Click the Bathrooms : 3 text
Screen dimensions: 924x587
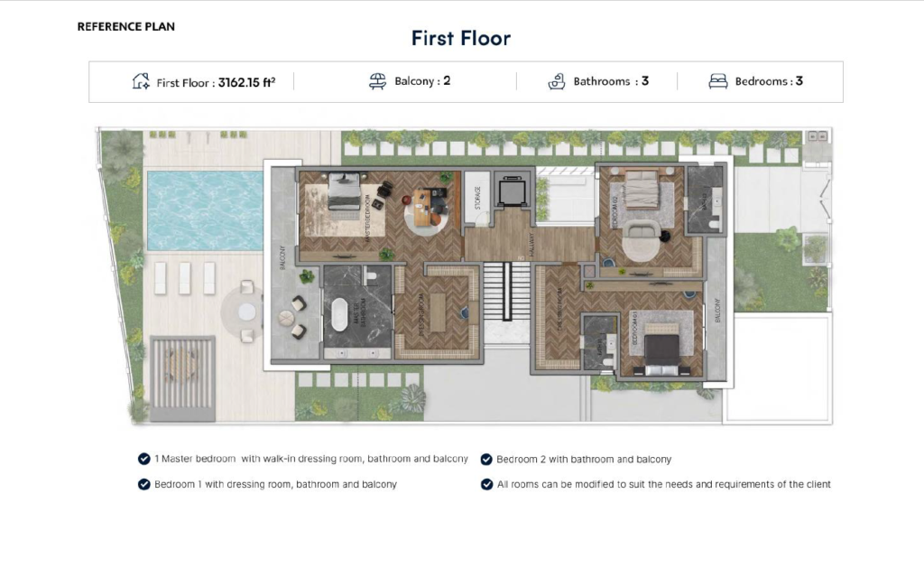pyautogui.click(x=611, y=81)
